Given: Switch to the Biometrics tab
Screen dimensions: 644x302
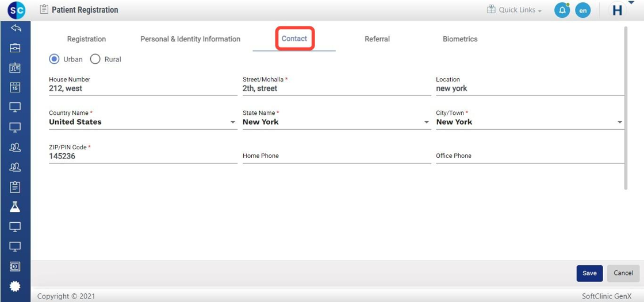Looking at the screenshot, I should tap(460, 39).
